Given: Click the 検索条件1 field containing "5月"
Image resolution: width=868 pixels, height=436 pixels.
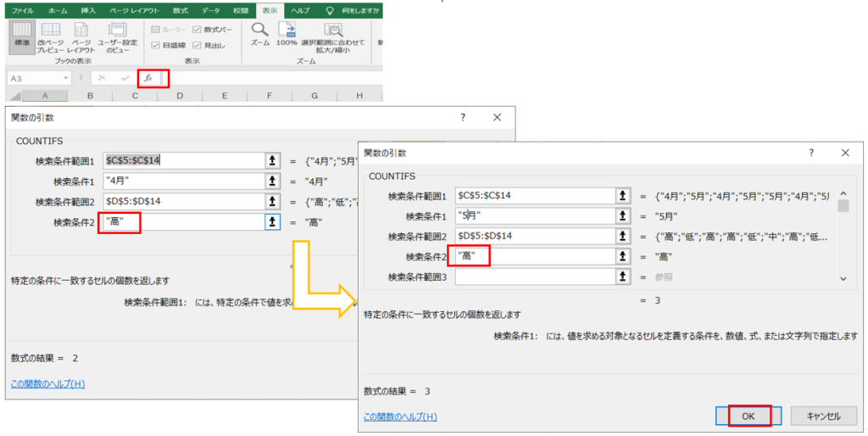Looking at the screenshot, I should 534,215.
